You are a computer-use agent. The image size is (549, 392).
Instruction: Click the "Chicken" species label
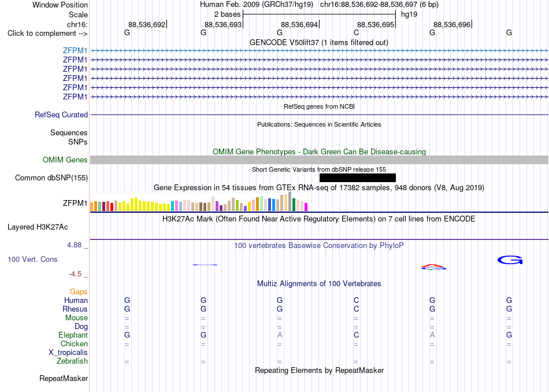(x=74, y=343)
